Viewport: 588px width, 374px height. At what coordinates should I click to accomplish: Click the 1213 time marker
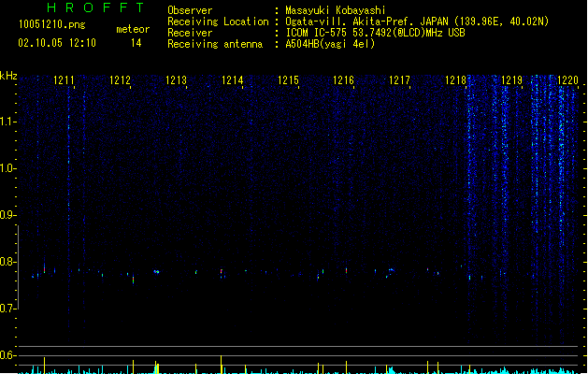[176, 80]
